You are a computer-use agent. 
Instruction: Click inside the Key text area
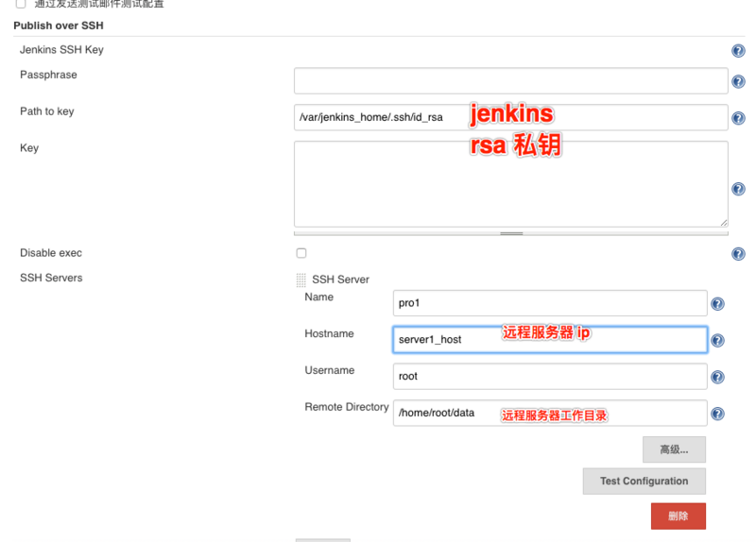click(510, 184)
